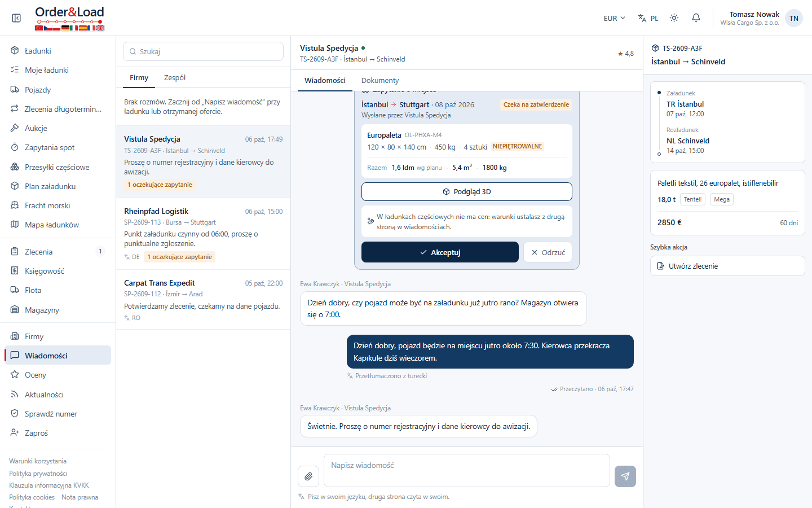
Task: Open Zlecenia with 1 badge
Action: [x=57, y=252]
